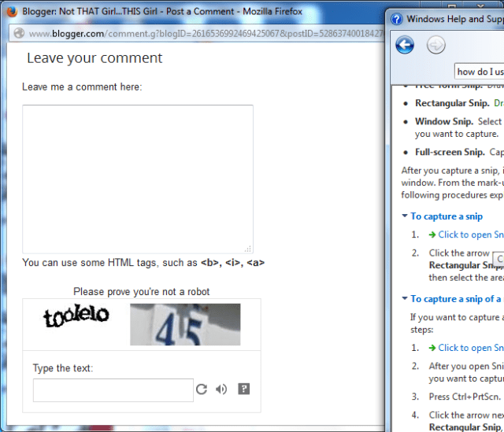Play the audio captcha speaker icon
504x432 pixels.
[221, 390]
